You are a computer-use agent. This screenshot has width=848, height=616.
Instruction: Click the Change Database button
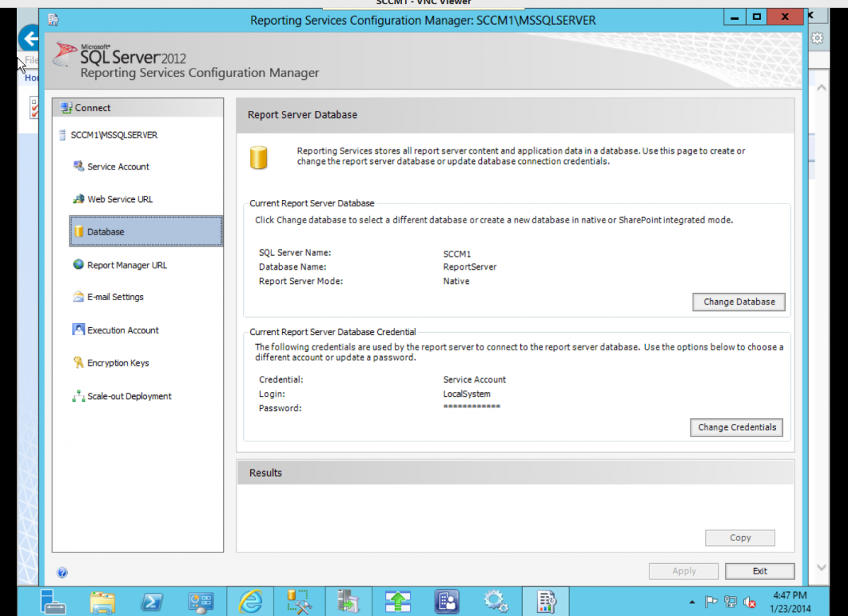point(739,302)
